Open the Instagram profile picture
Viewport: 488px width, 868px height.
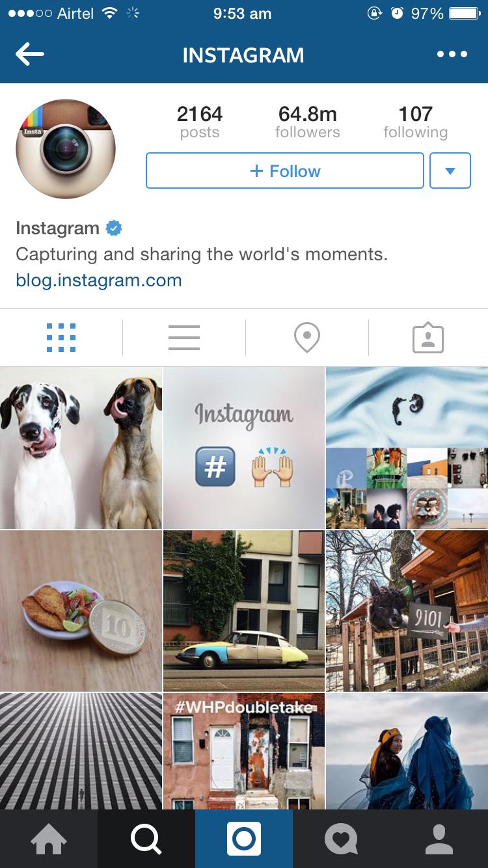pos(66,149)
